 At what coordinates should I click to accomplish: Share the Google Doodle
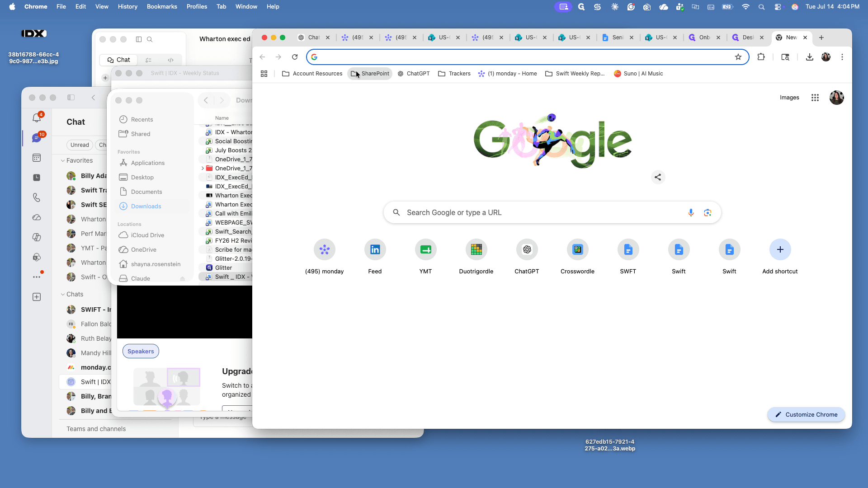(658, 177)
